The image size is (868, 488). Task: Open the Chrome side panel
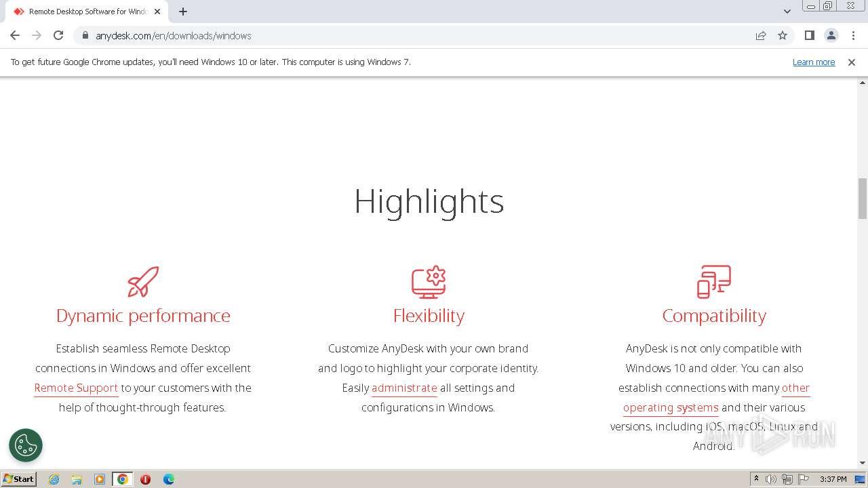809,35
